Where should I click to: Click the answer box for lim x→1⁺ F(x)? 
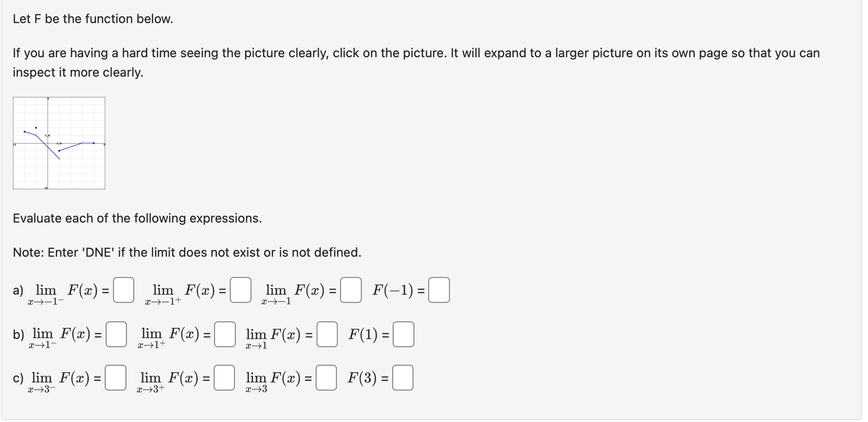(226, 334)
